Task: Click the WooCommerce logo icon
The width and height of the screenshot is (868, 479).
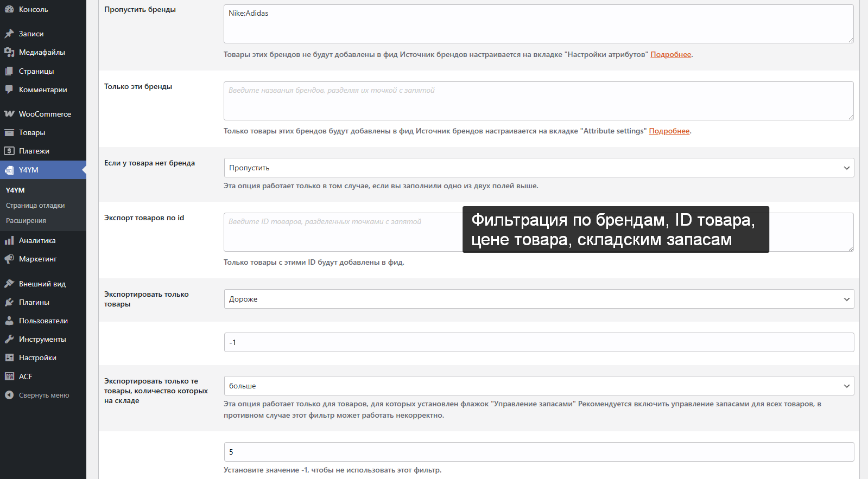Action: 9,114
